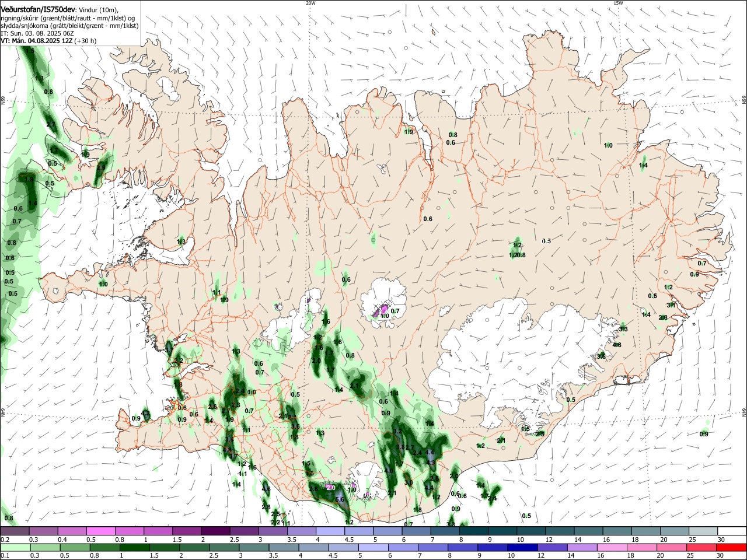Click the '4.3' precipitation value

(431, 463)
